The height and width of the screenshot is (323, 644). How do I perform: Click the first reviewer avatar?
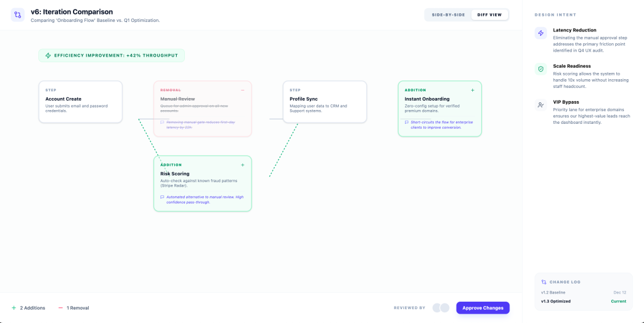(437, 308)
